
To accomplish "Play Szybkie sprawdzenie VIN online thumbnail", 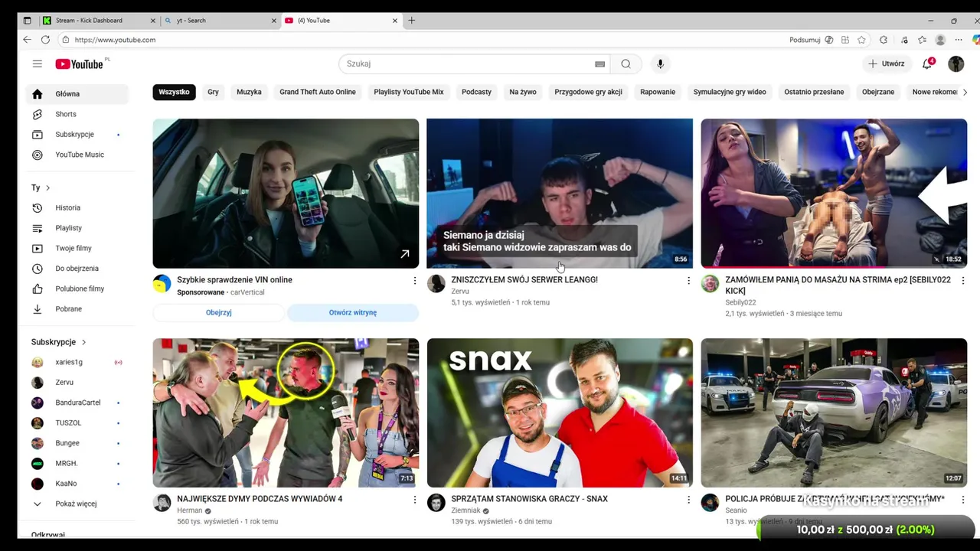I will coord(286,194).
